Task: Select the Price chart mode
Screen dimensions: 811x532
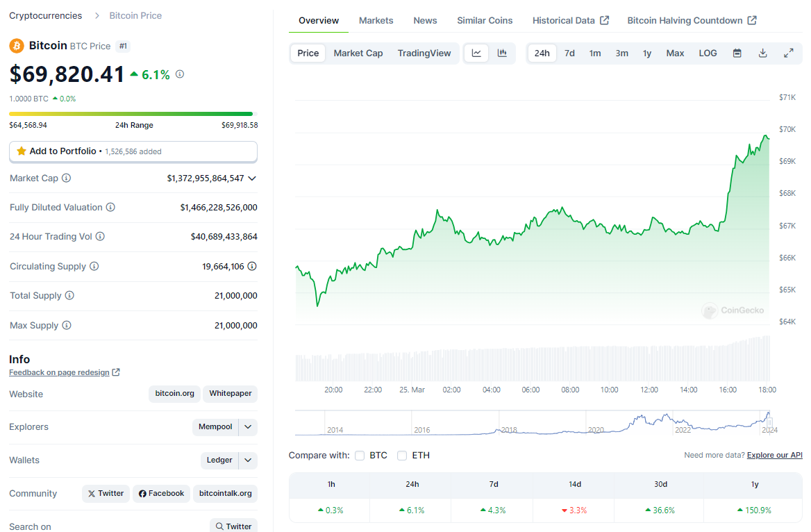Action: [308, 53]
